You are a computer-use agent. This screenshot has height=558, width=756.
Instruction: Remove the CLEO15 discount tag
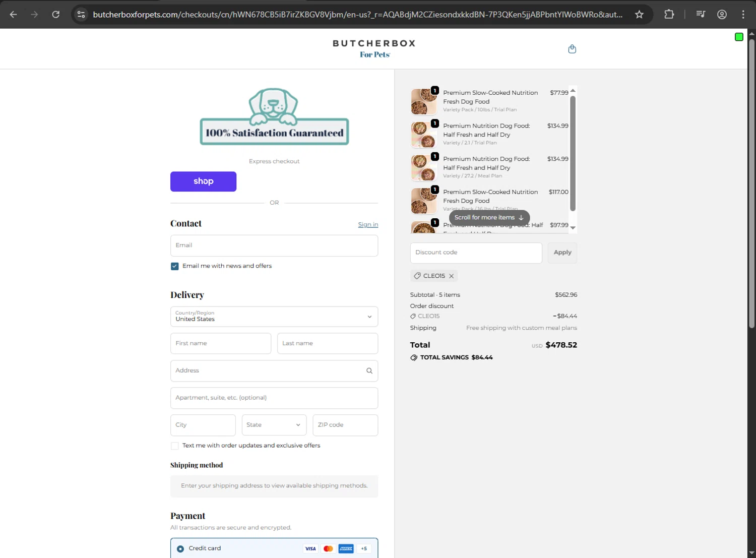click(452, 276)
